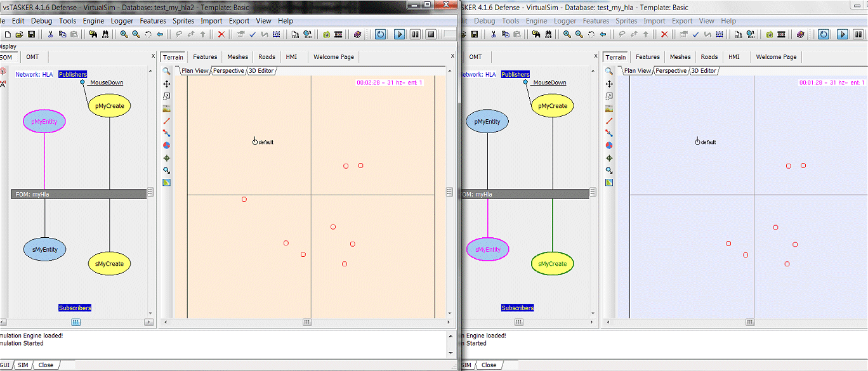Click the pan/move arrows tool beside orange terrain
Image resolution: width=868 pixels, height=371 pixels.
click(166, 84)
